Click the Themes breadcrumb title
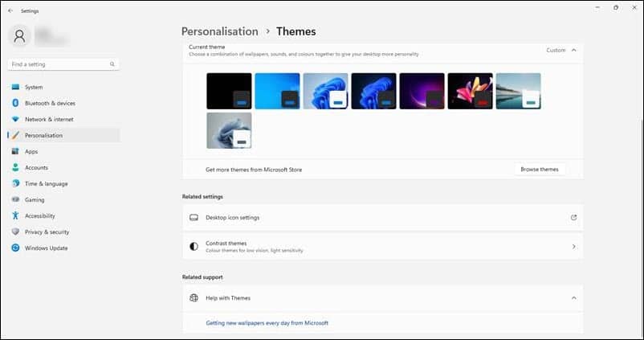 pyautogui.click(x=296, y=31)
